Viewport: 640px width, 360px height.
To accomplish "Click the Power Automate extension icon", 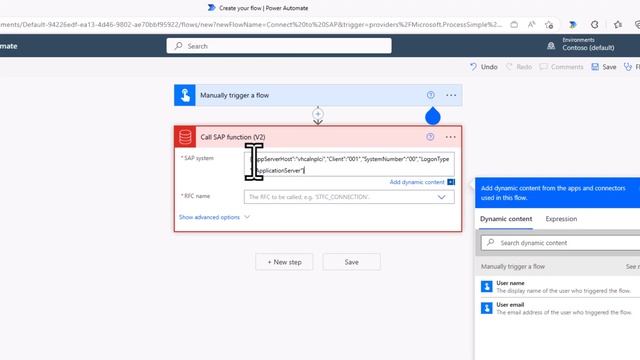I will [x=573, y=24].
